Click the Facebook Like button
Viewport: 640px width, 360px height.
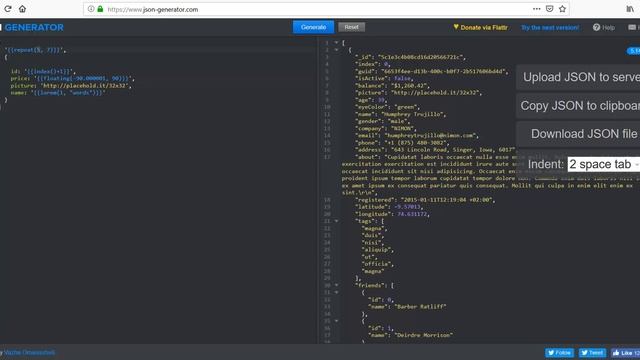[x=625, y=353]
